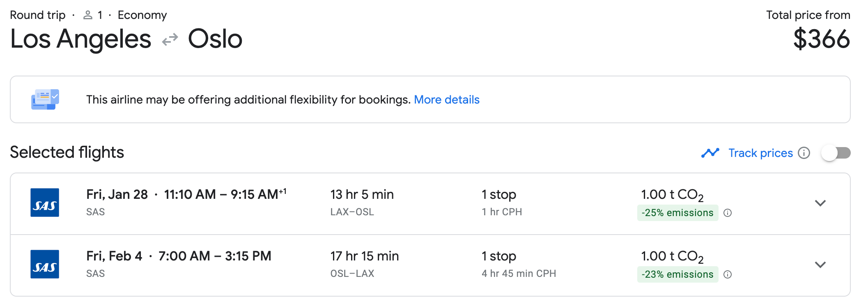Viewport: 868px width, 304px height.
Task: Click the flexible booking ticket icon
Action: click(x=45, y=99)
